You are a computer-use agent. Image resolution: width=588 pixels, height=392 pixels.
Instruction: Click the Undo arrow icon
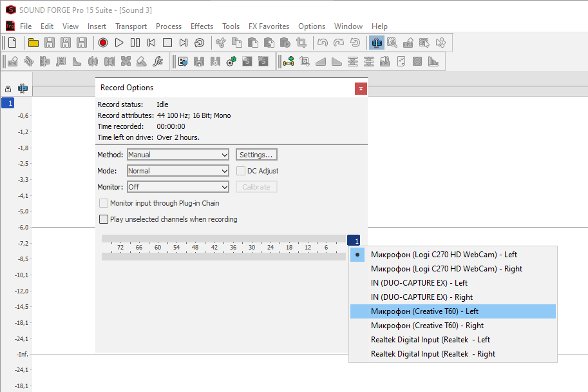(323, 43)
